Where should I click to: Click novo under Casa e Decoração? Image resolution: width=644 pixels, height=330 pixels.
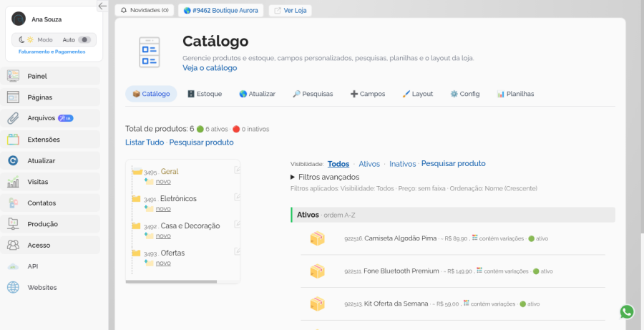point(163,236)
